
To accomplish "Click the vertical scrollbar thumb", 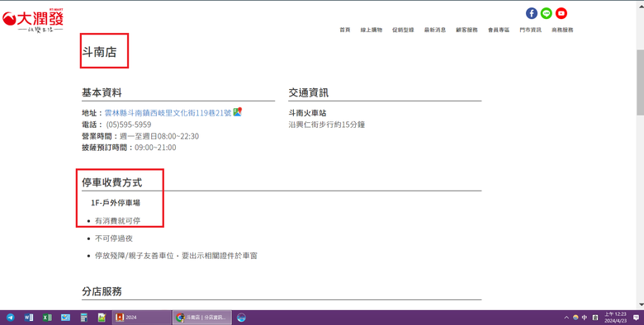I will (641, 83).
